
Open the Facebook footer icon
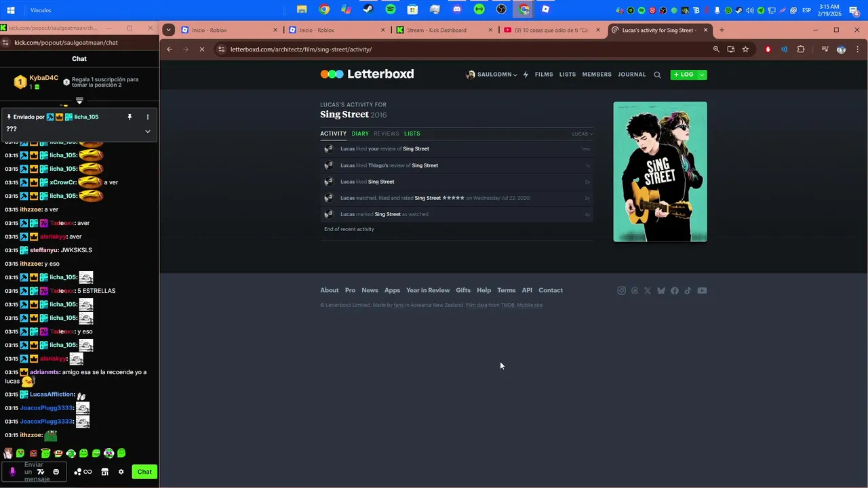tap(675, 291)
